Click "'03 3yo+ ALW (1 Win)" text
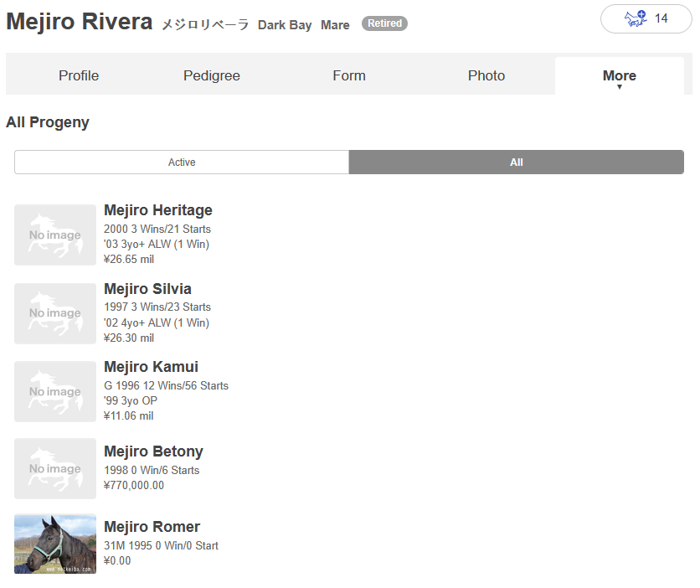Image resolution: width=700 pixels, height=588 pixels. click(157, 245)
